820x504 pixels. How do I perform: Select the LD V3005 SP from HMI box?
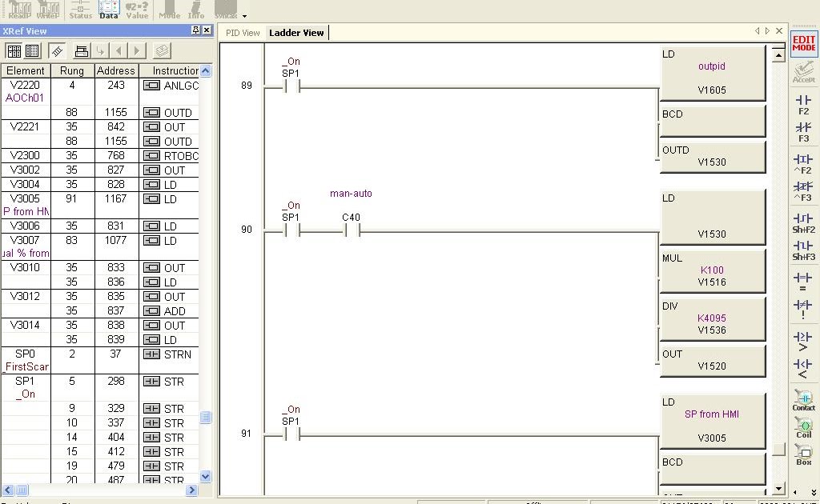712,421
